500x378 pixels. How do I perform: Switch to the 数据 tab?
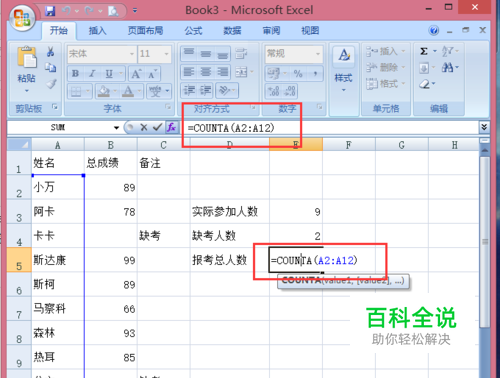(232, 31)
